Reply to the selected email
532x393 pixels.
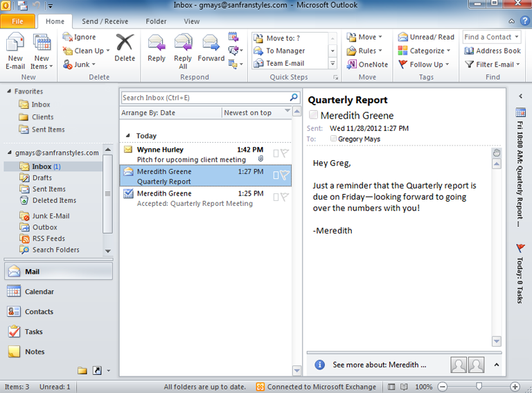(x=157, y=49)
